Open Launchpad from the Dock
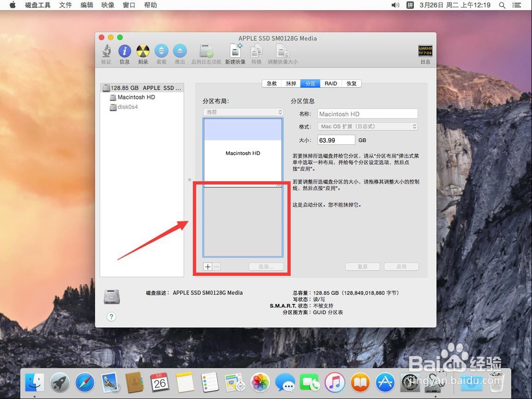The width and height of the screenshot is (532, 399). pos(60,383)
